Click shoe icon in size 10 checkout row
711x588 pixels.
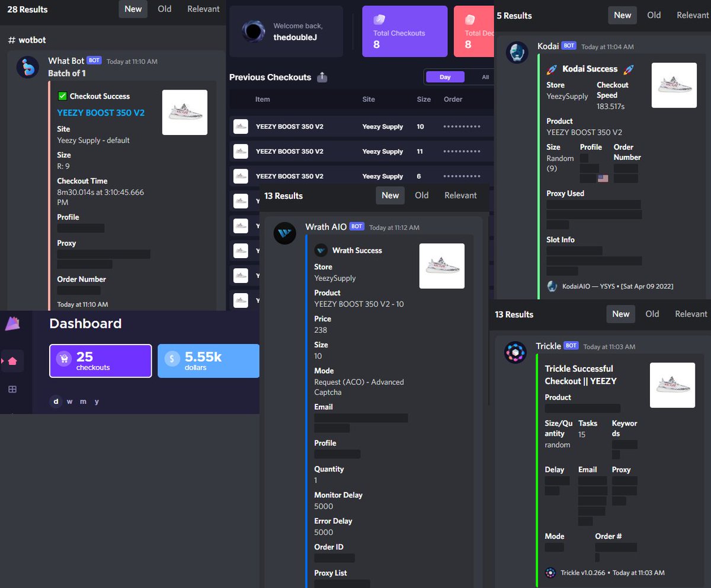pos(241,126)
